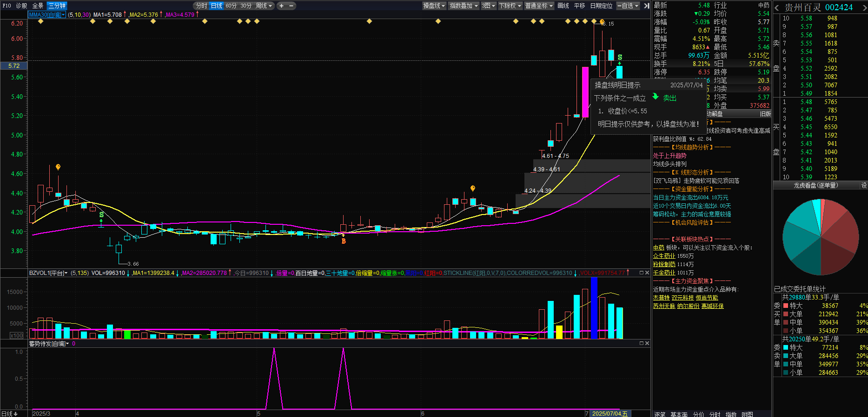Image resolution: width=868 pixels, height=417 pixels.
Task: Select the 日线 daily period tab
Action: pos(216,6)
